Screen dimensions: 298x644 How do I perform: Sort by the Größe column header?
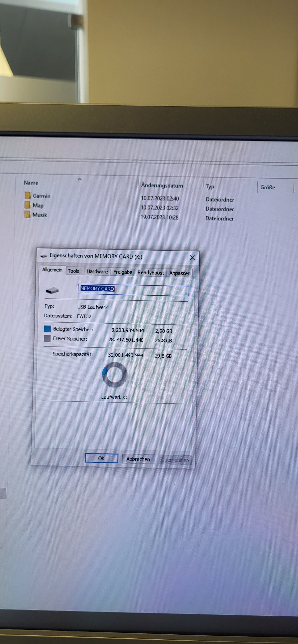267,187
